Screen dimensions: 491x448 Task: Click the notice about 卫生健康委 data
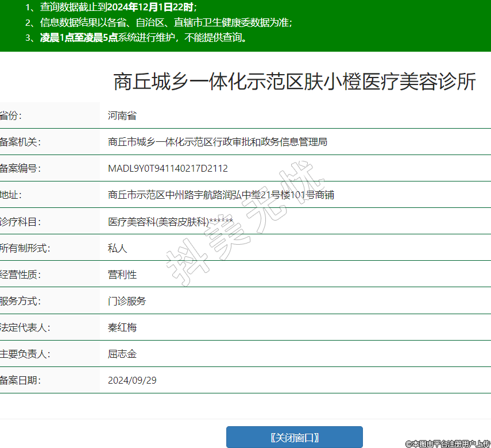point(159,22)
